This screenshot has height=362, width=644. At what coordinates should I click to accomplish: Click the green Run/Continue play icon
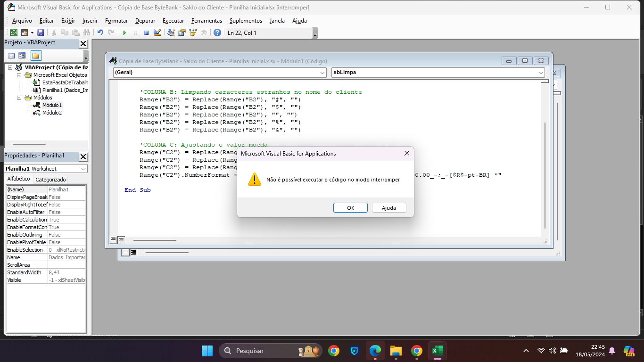click(x=124, y=33)
